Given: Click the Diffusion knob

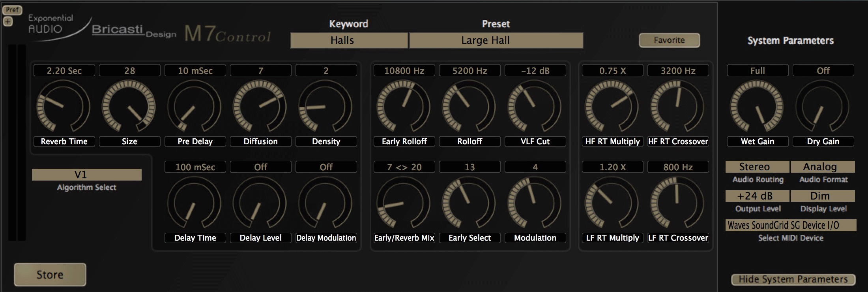Looking at the screenshot, I should click(260, 106).
